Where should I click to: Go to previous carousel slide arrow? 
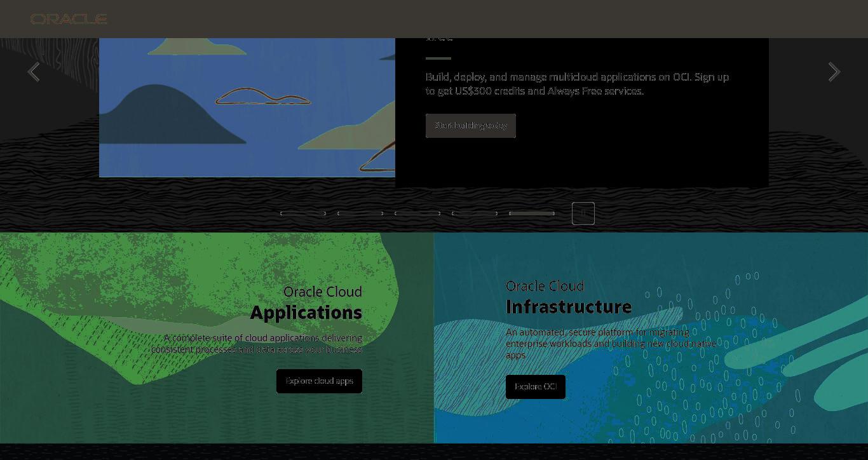34,72
